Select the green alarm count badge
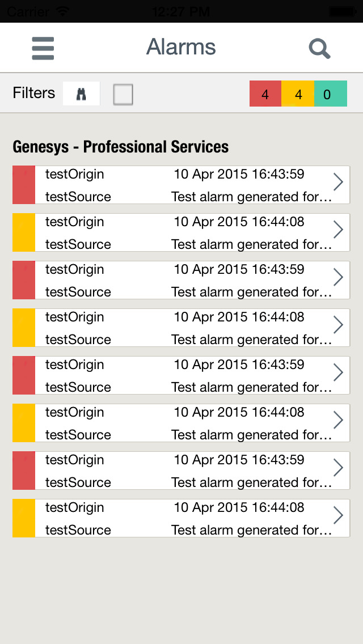The height and width of the screenshot is (644, 363). 330,94
